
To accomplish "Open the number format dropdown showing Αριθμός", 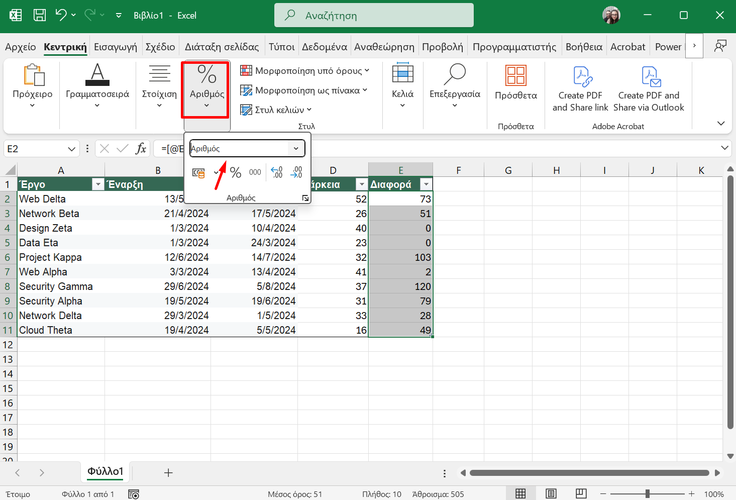I will pyautogui.click(x=296, y=148).
